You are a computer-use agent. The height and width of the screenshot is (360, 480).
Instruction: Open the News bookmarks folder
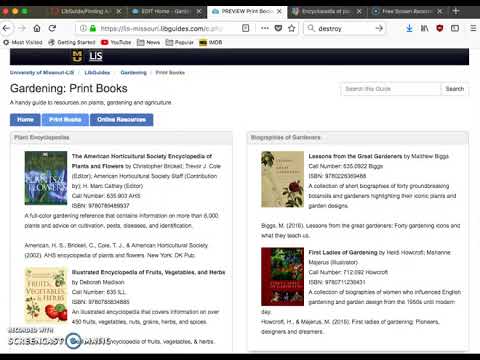(x=149, y=42)
